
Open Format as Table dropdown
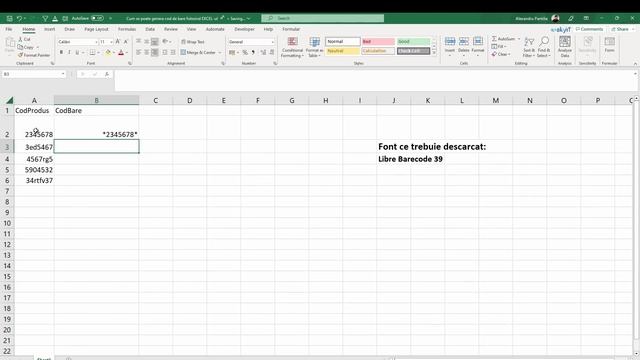[315, 47]
